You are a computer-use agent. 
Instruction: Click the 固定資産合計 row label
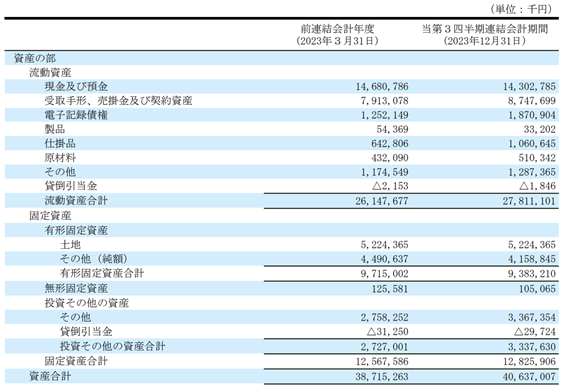[76, 361]
